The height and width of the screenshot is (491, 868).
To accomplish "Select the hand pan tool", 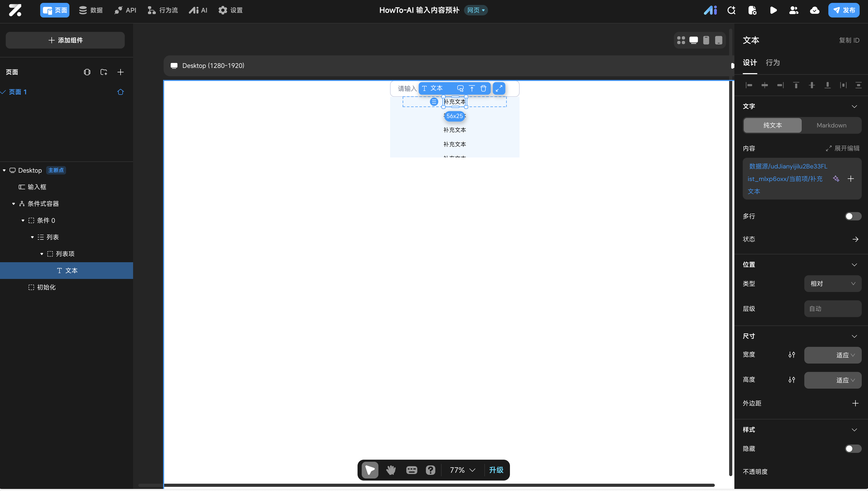I will click(x=391, y=470).
